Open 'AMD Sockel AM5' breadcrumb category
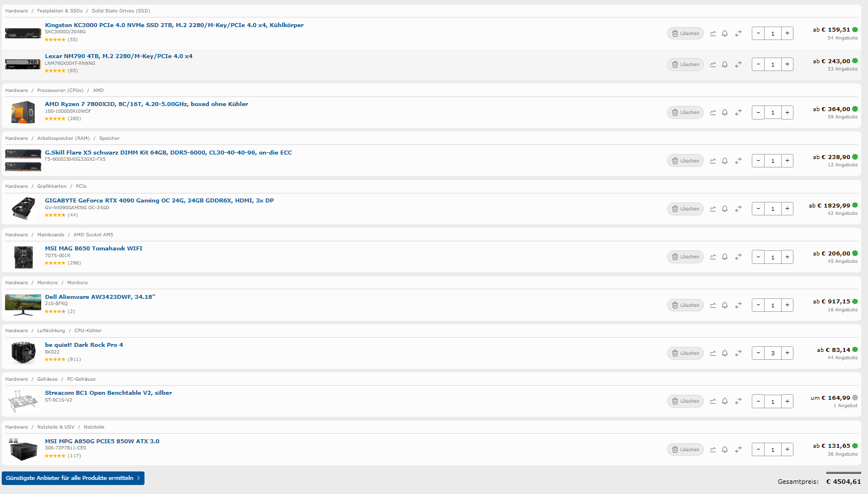The image size is (868, 494). tap(93, 235)
